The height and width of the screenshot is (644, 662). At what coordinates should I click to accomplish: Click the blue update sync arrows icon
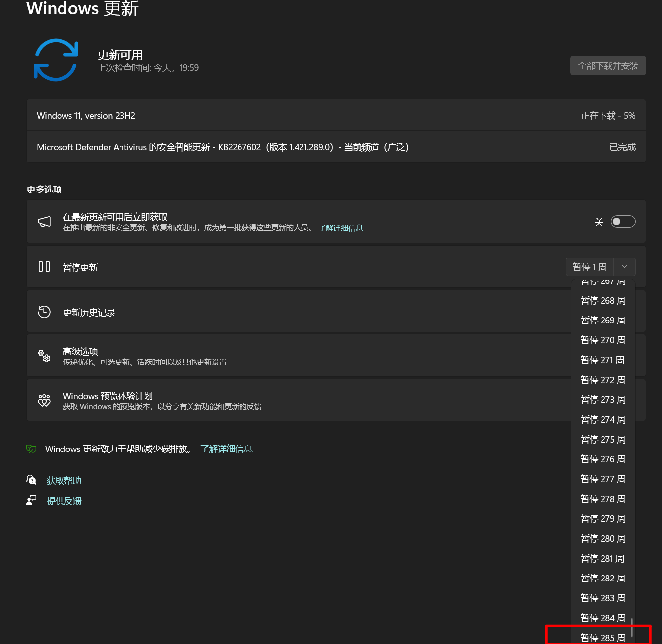click(56, 60)
